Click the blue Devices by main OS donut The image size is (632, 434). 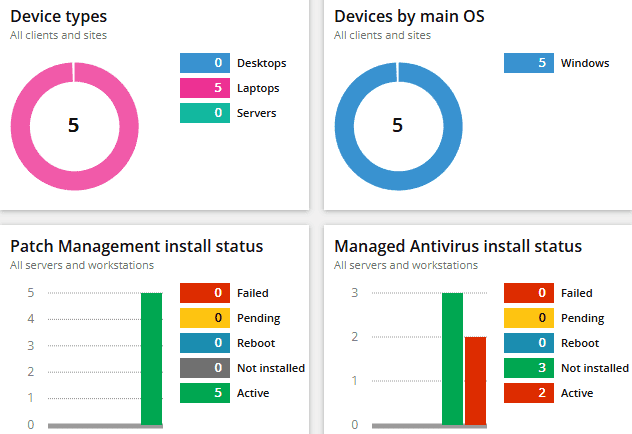[x=346, y=126]
